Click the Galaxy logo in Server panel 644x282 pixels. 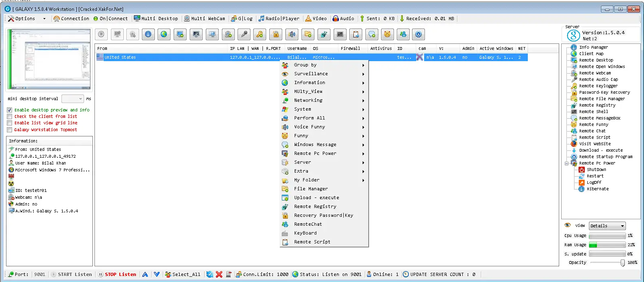coord(573,35)
